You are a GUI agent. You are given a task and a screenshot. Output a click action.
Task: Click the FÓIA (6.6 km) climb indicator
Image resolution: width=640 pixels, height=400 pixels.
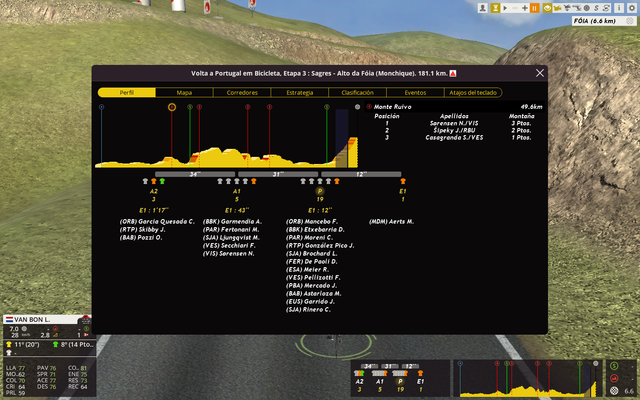coord(604,21)
